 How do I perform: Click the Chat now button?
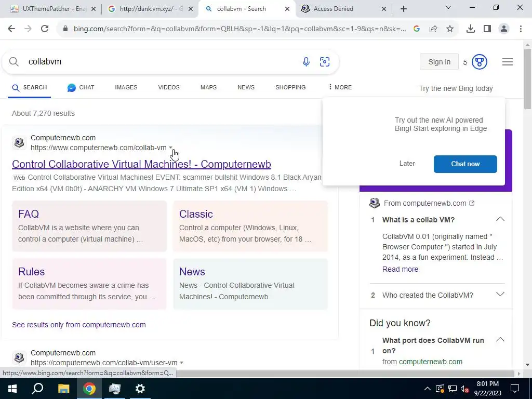pos(465,164)
